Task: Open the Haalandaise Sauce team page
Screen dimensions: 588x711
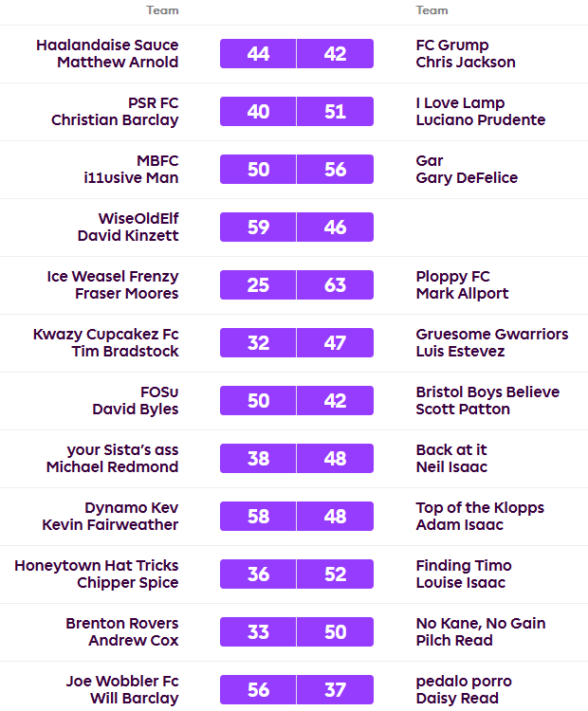Action: coord(106,45)
